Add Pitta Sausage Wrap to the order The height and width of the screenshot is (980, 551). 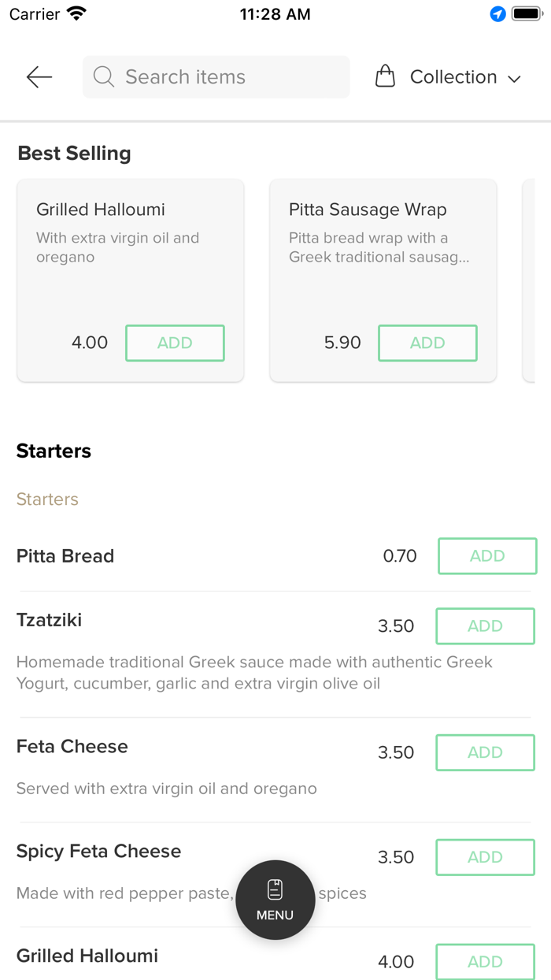click(x=427, y=343)
